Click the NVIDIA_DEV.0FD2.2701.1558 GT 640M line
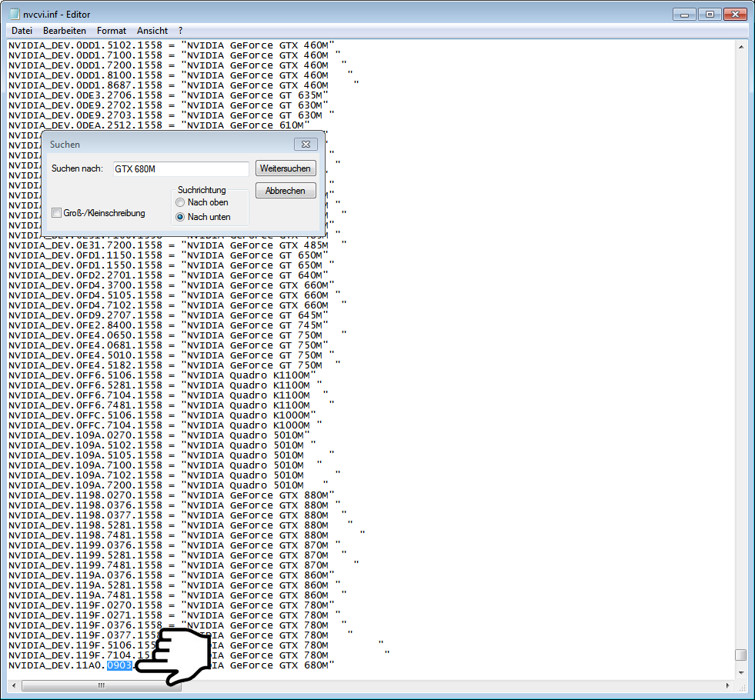The image size is (755, 700). tap(168, 275)
